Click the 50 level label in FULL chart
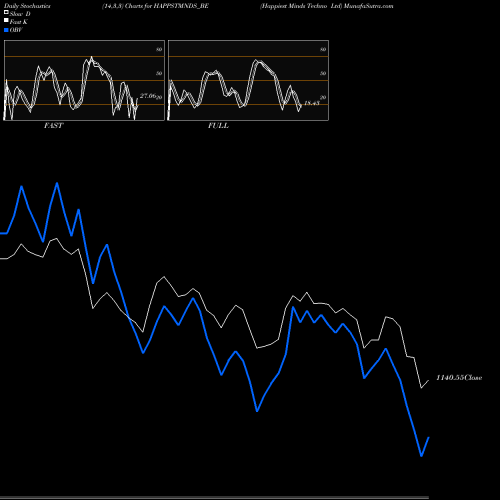This screenshot has width=500, height=500. [323, 73]
